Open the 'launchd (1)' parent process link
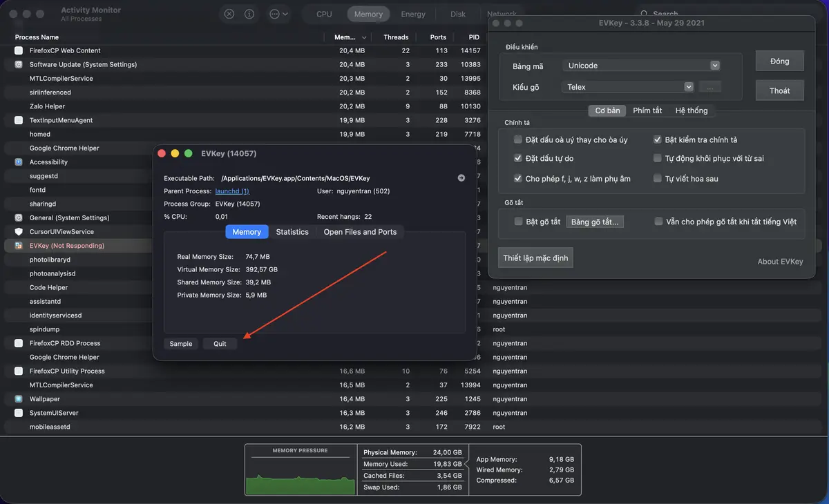Viewport: 829px width, 504px height. click(x=232, y=191)
